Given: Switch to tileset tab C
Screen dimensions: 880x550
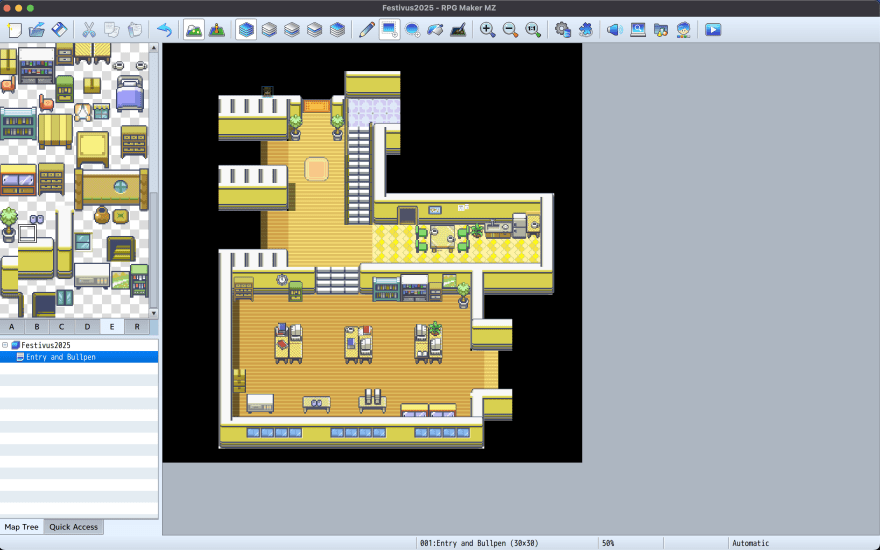Looking at the screenshot, I should [x=62, y=327].
